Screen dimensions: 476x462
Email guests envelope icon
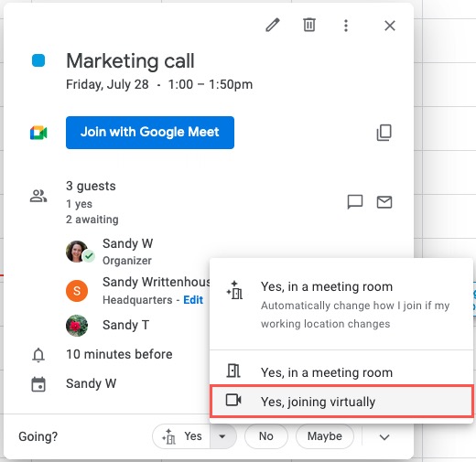384,202
